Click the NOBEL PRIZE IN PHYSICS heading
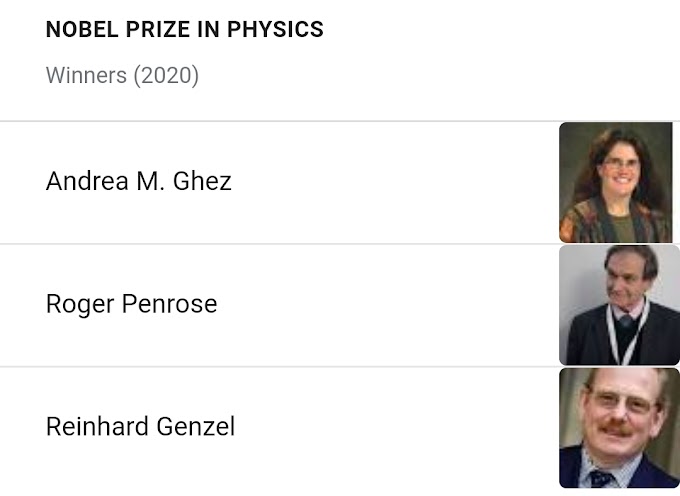 (185, 30)
